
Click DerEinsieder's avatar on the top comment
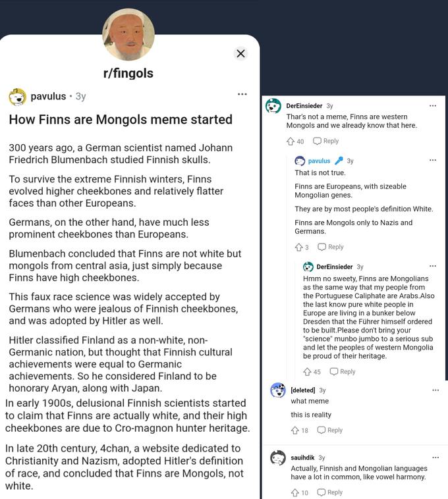[x=273, y=106]
